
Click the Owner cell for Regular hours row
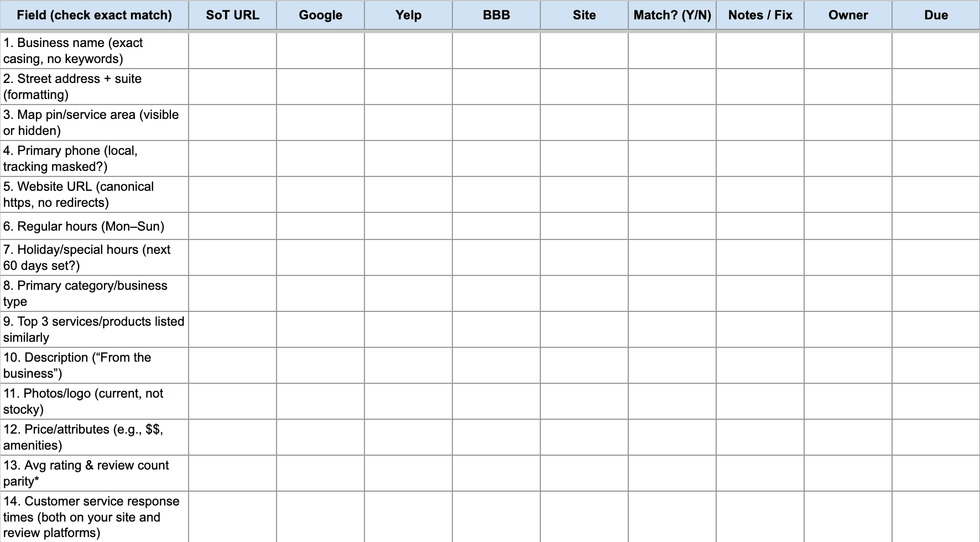[x=848, y=226]
